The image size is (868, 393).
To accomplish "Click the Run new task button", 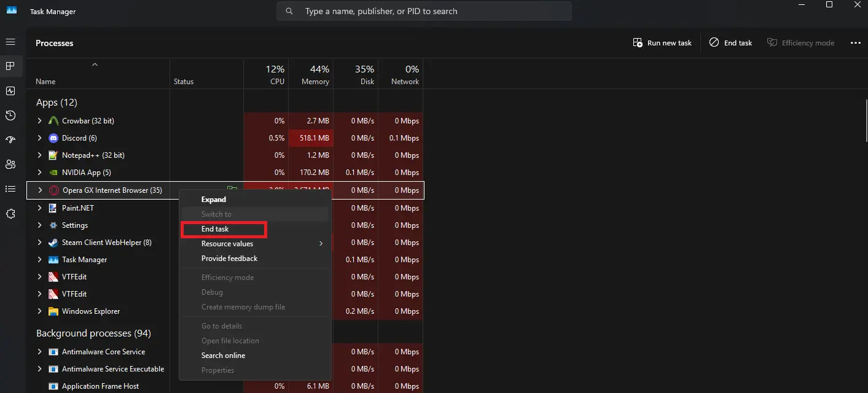I will click(x=662, y=43).
